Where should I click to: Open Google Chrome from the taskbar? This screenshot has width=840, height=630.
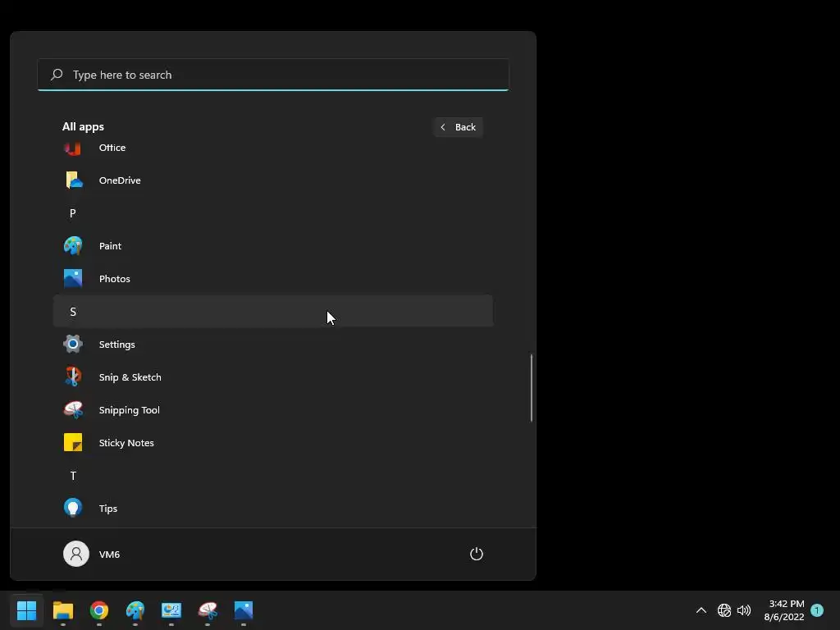pyautogui.click(x=99, y=610)
